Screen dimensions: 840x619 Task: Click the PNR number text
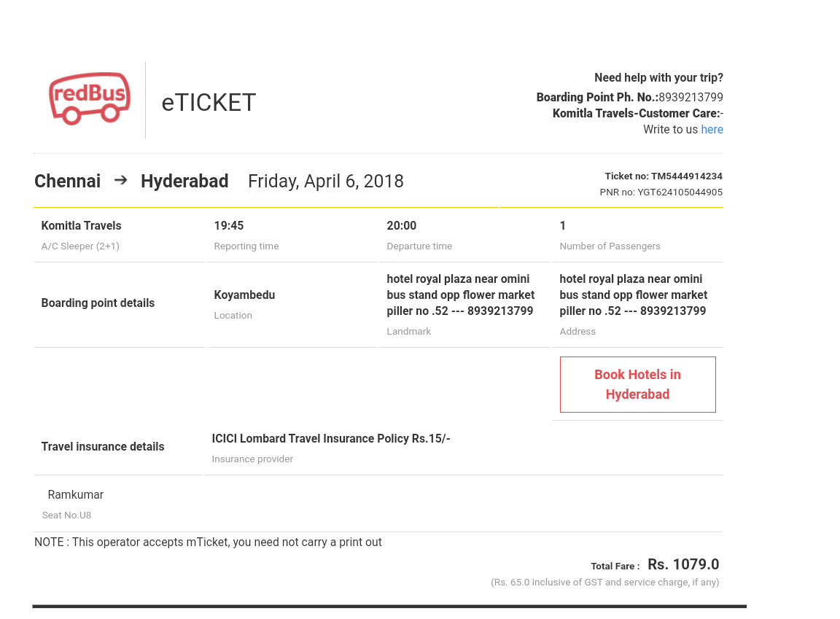[x=661, y=192]
